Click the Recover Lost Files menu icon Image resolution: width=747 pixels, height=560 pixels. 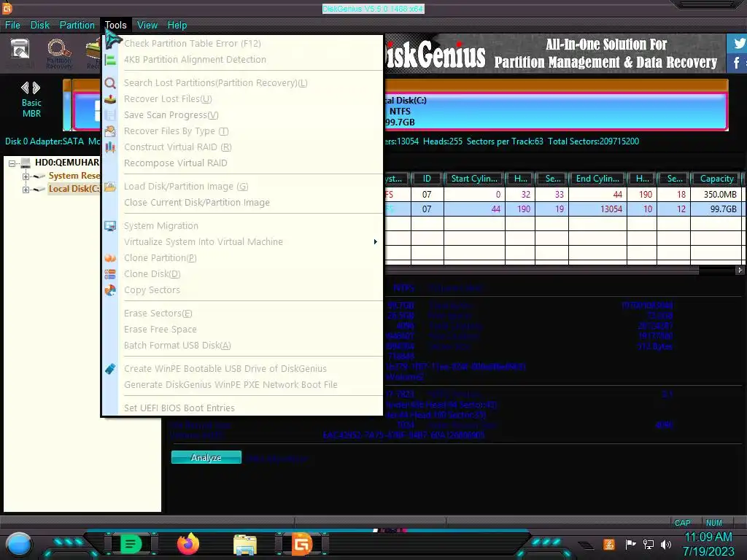110,99
